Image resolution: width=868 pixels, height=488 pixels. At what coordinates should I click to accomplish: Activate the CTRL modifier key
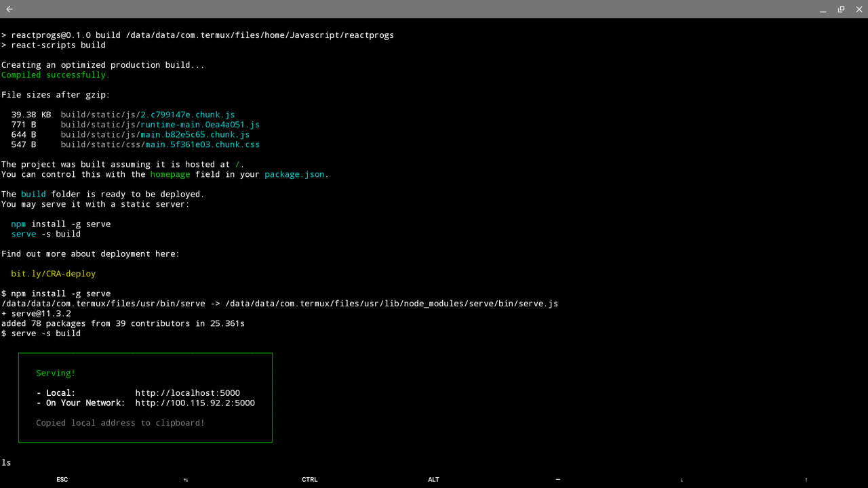[x=310, y=479]
